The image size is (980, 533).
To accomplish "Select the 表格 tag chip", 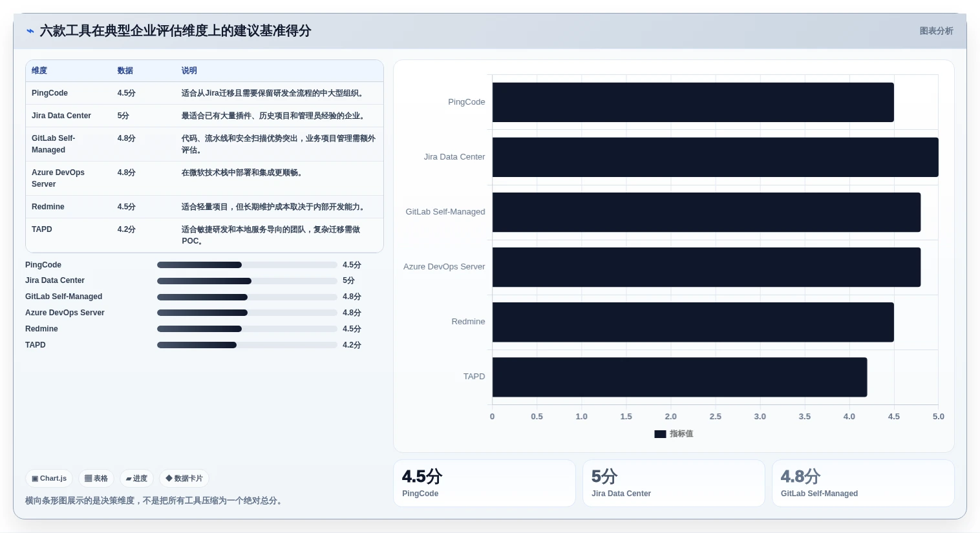I will tap(96, 479).
